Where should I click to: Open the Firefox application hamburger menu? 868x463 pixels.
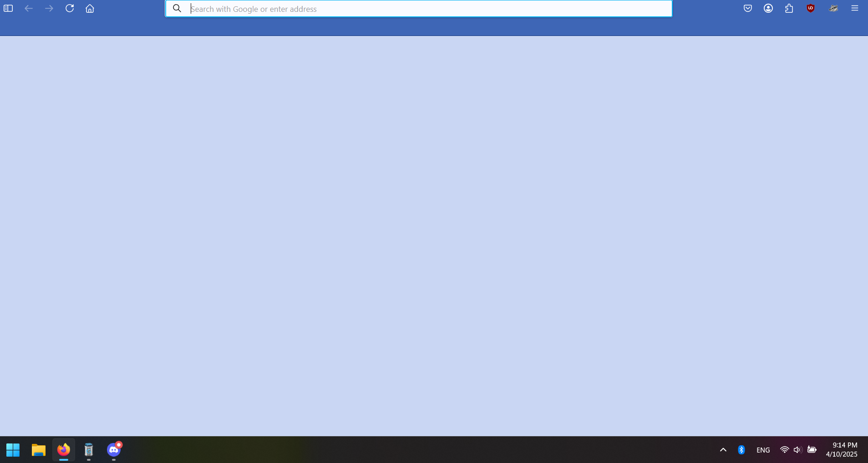[x=855, y=9]
